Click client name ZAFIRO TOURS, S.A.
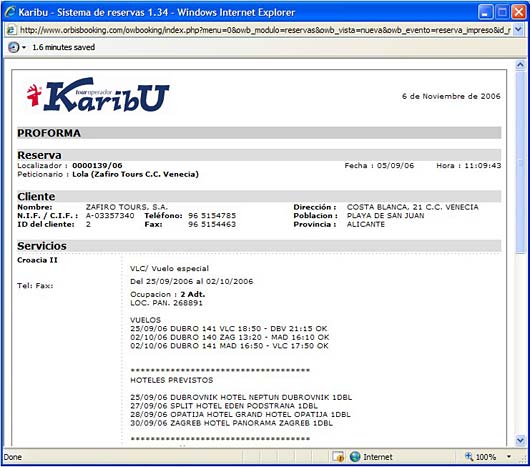The width and height of the screenshot is (530, 467). tap(127, 207)
